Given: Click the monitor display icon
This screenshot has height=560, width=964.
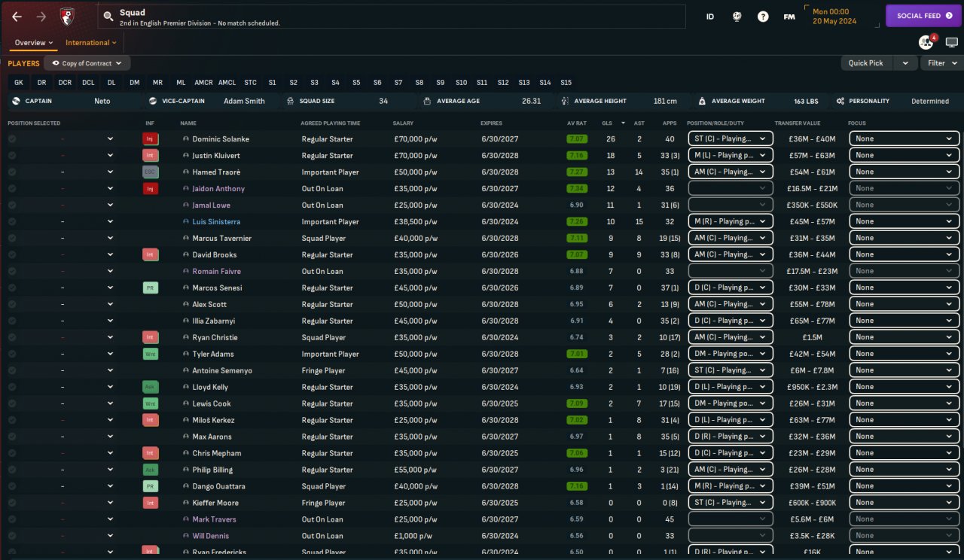Looking at the screenshot, I should click(952, 43).
